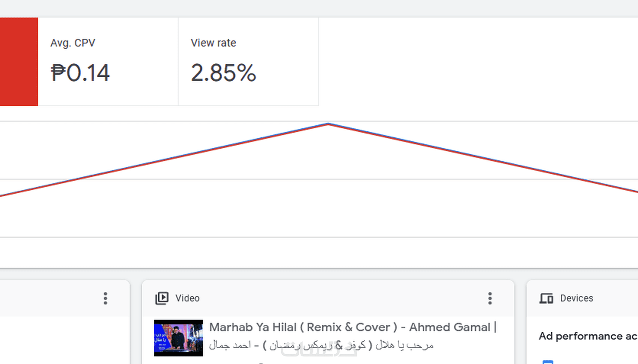Open the Marhab Ya Hilal video thumbnail
This screenshot has width=638, height=364.
(178, 338)
